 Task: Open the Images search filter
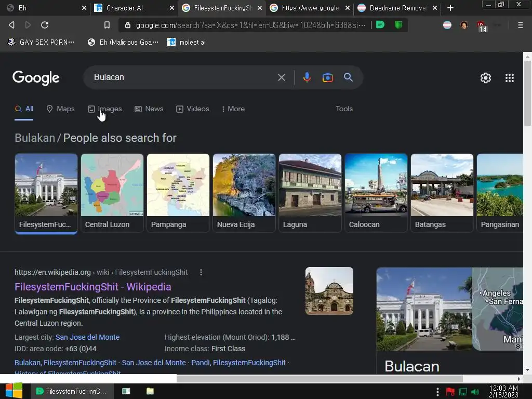(105, 109)
